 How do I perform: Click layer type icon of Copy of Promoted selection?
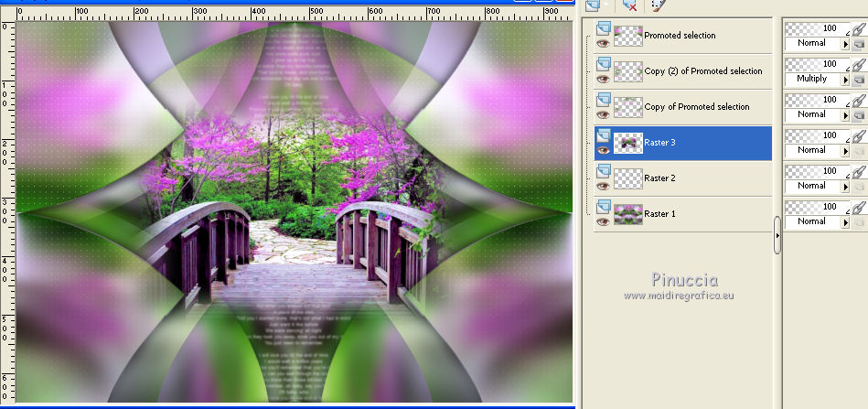click(603, 100)
